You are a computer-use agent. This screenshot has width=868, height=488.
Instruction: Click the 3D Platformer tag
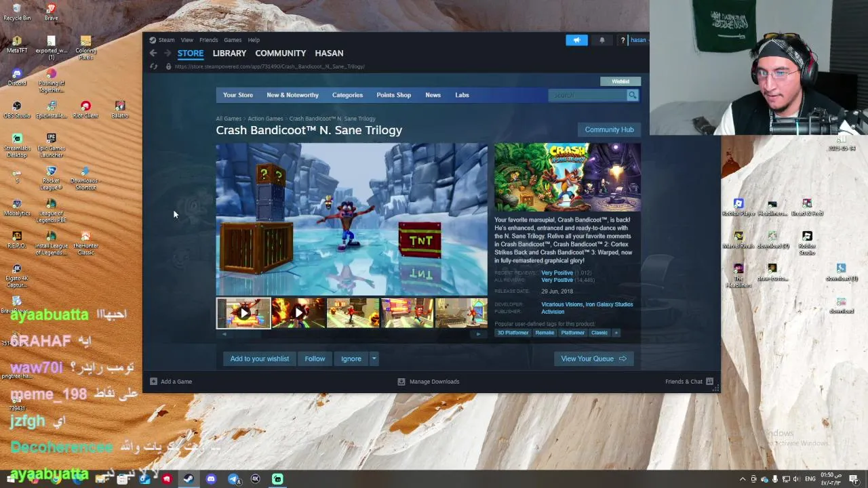pyautogui.click(x=513, y=333)
